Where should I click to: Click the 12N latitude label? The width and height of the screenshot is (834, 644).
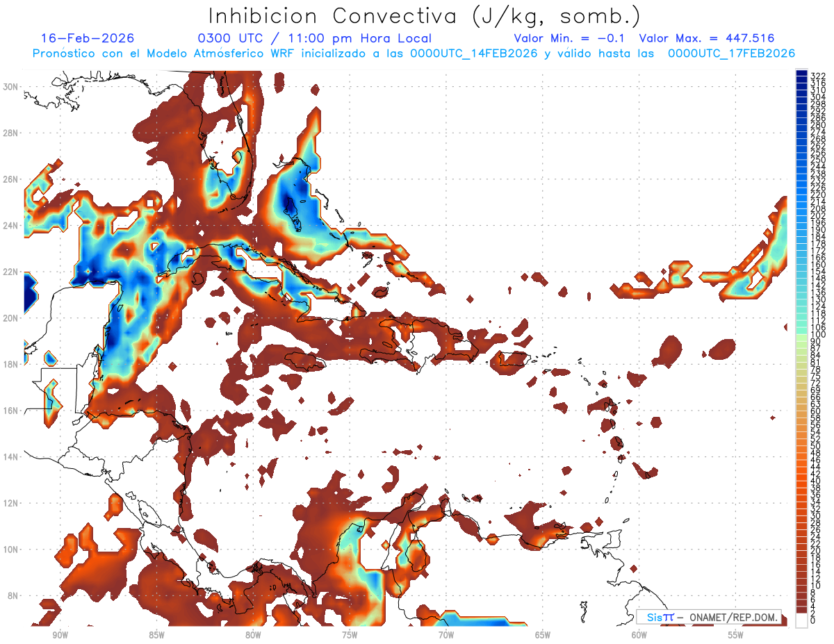coord(12,503)
